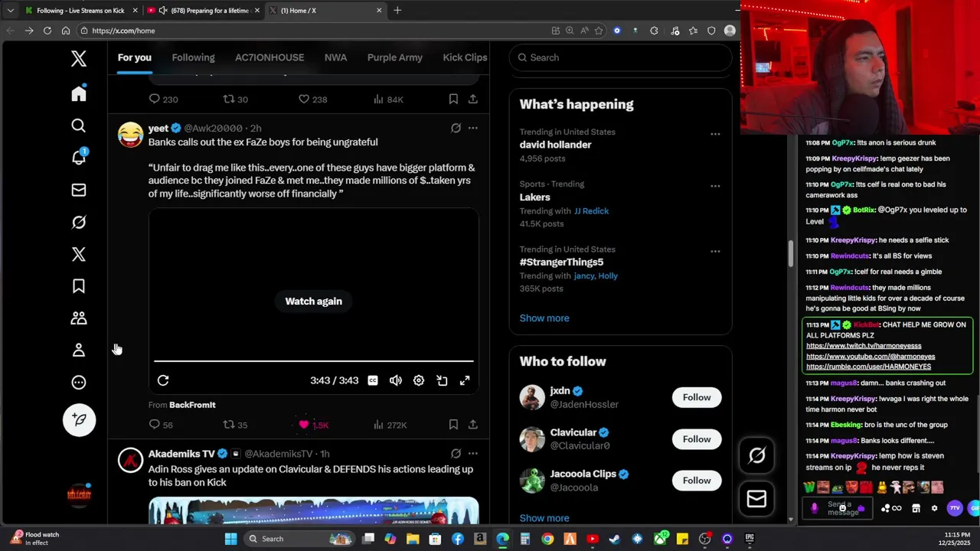980x551 pixels.
Task: Switch to Following tab
Action: [193, 57]
